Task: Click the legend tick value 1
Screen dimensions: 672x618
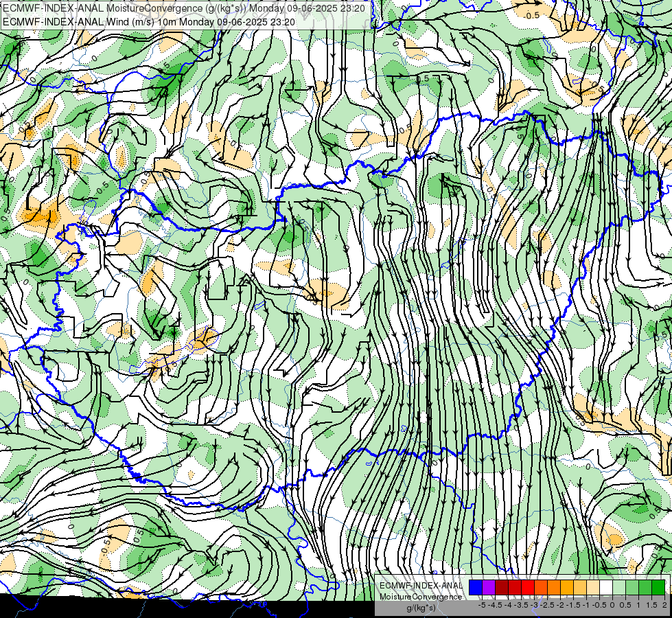Action: click(x=638, y=605)
